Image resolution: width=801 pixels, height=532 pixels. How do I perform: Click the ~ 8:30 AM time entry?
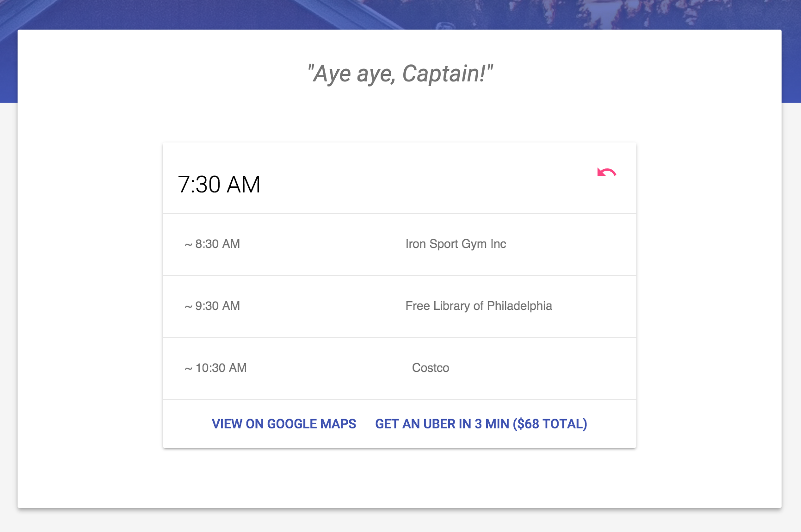212,244
